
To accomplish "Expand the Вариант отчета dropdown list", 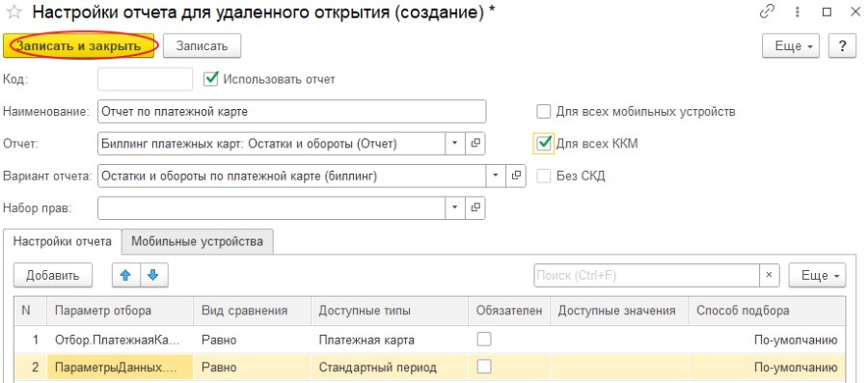I will tap(496, 176).
